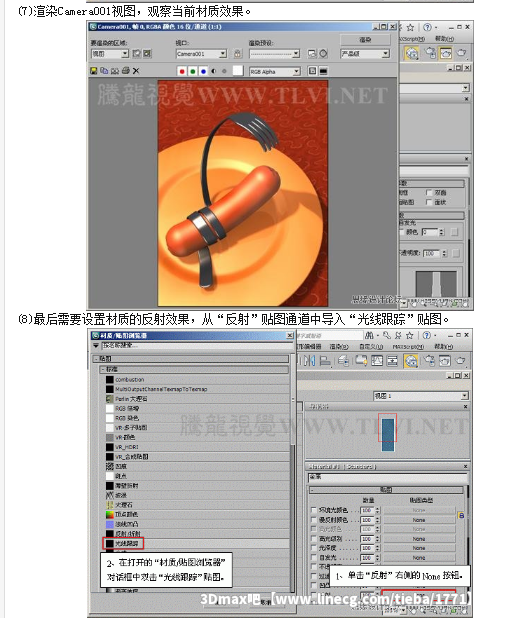Click the star icon in lower title bar
Image resolution: width=512 pixels, height=618 pixels.
410,335
